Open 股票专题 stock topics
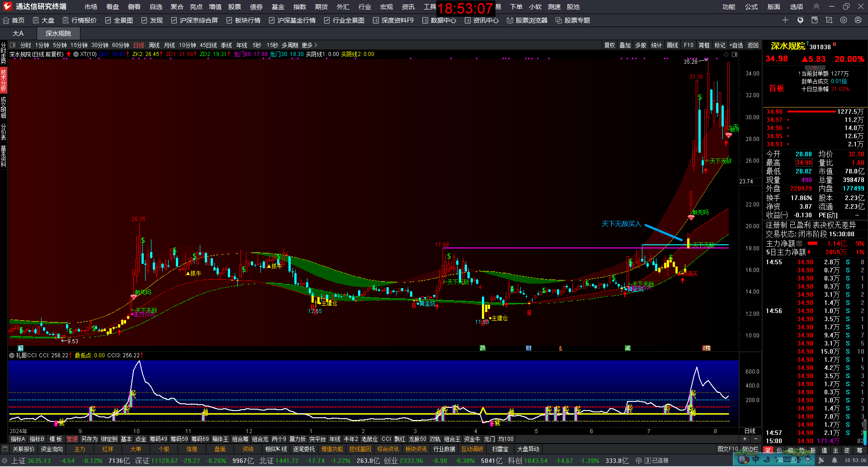 573,20
